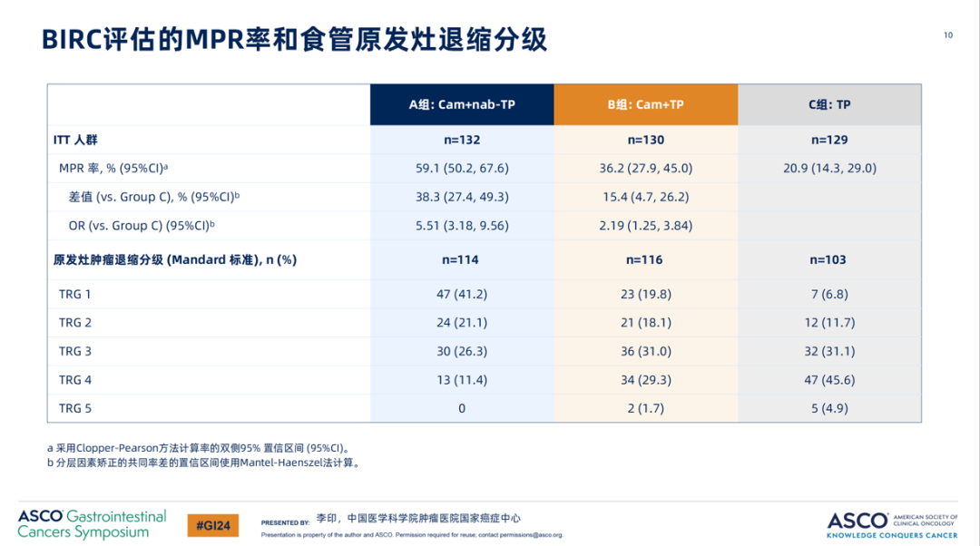Click the presentation permission notice text
Screen dimensions: 980x546
click(x=412, y=535)
